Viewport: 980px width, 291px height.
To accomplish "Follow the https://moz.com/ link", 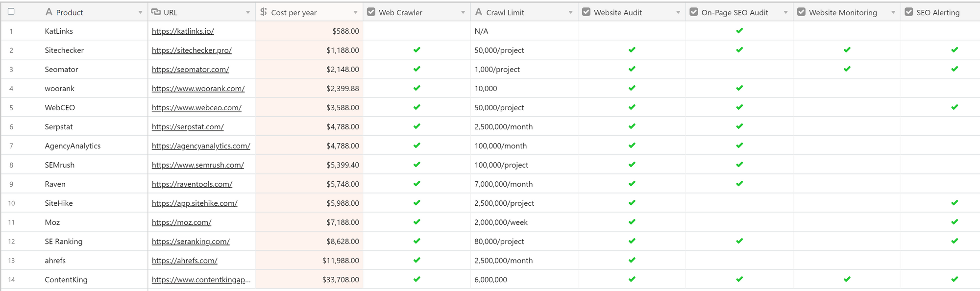I will [181, 222].
